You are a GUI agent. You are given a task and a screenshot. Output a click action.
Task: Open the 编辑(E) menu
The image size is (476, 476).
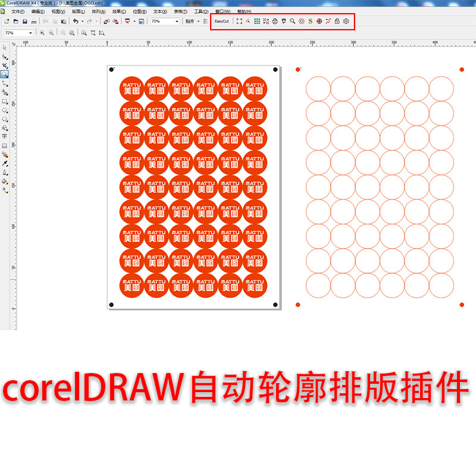[x=37, y=11]
